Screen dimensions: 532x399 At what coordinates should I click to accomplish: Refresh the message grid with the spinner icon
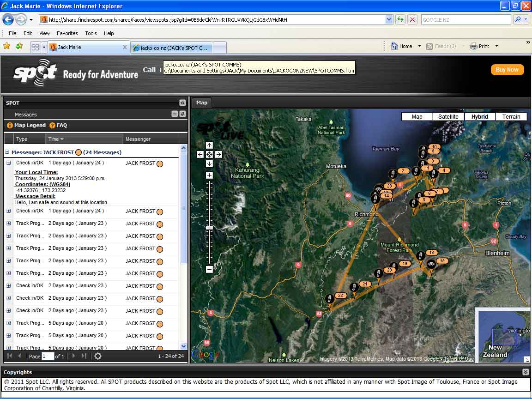(98, 356)
